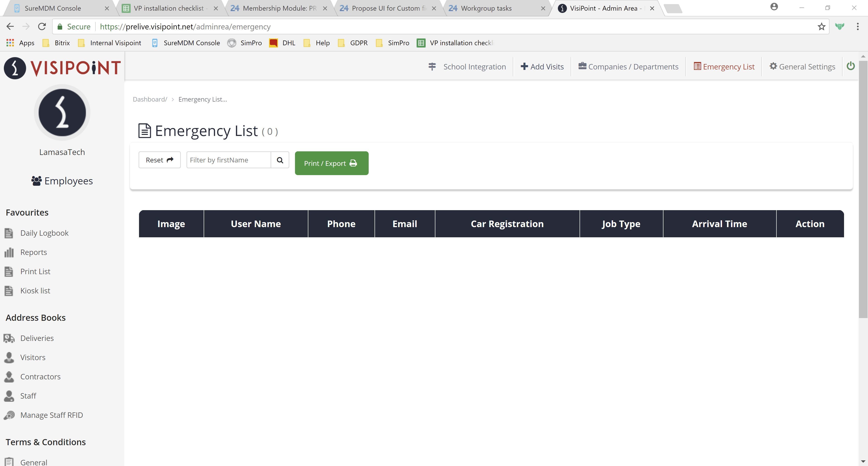Select Emergency List in top navigation

tap(724, 67)
